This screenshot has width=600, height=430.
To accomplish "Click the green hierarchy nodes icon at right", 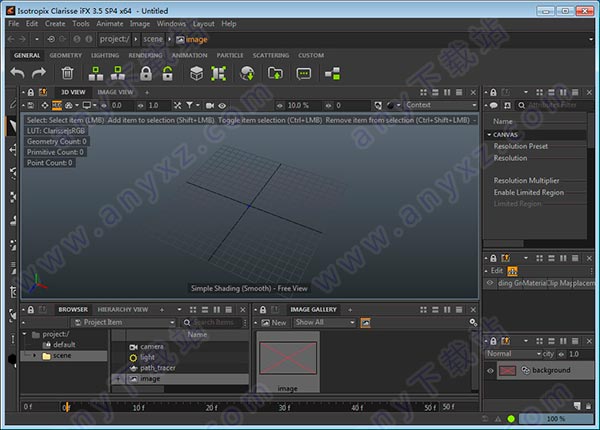I will [x=333, y=73].
